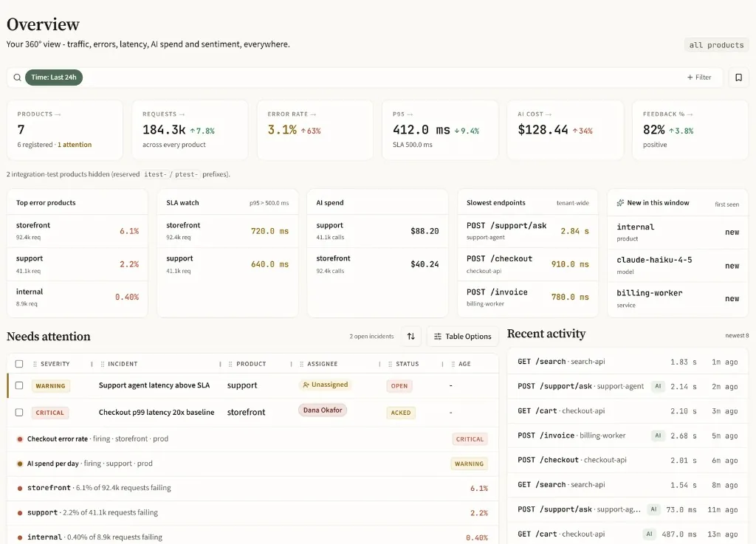Click AI badge on POST /invoice activity row
The width and height of the screenshot is (756, 544).
tap(658, 435)
